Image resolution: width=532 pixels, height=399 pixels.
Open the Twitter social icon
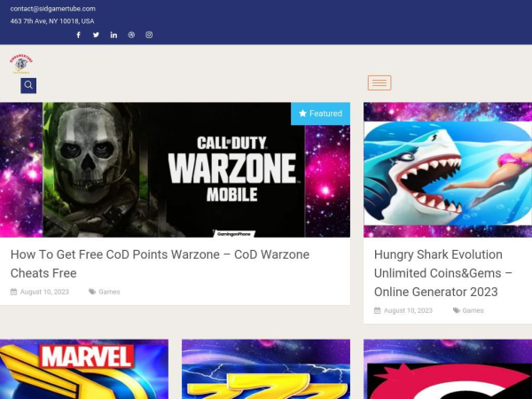(x=96, y=35)
